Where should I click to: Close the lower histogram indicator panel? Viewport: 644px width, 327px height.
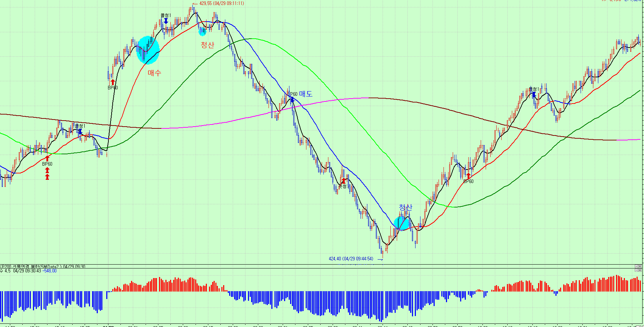pyautogui.click(x=640, y=270)
